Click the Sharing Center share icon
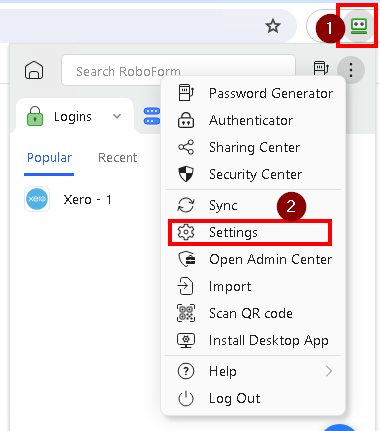The height and width of the screenshot is (431, 380). coord(186,147)
